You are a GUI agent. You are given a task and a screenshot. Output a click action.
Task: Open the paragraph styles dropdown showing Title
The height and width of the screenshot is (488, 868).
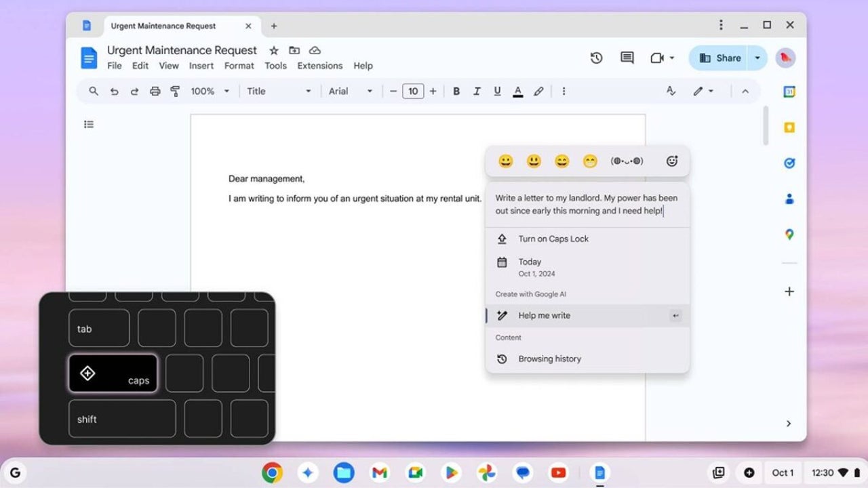click(279, 91)
